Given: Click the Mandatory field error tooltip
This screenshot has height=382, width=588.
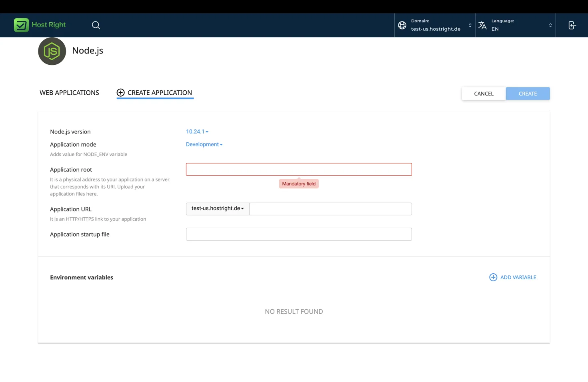Looking at the screenshot, I should [x=299, y=184].
